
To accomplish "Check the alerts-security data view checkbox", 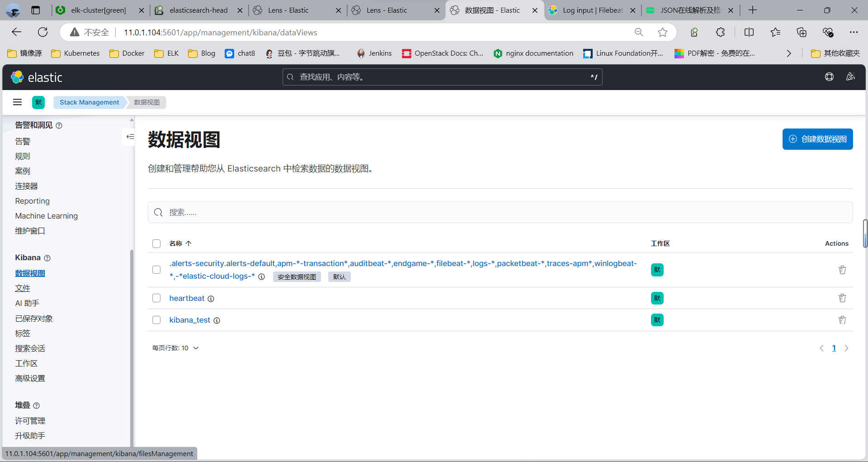I will pos(156,270).
